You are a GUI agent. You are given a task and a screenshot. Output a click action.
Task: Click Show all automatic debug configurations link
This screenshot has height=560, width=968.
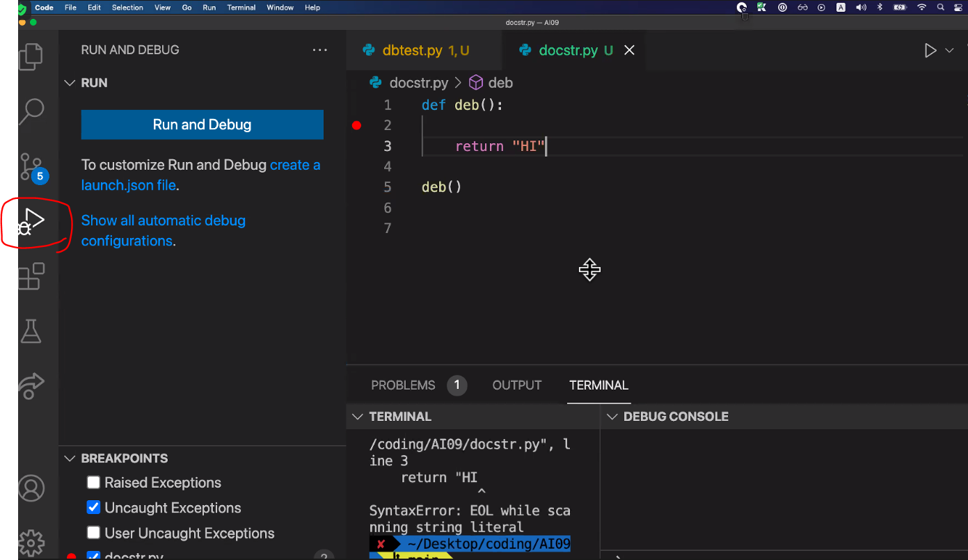[x=164, y=230]
